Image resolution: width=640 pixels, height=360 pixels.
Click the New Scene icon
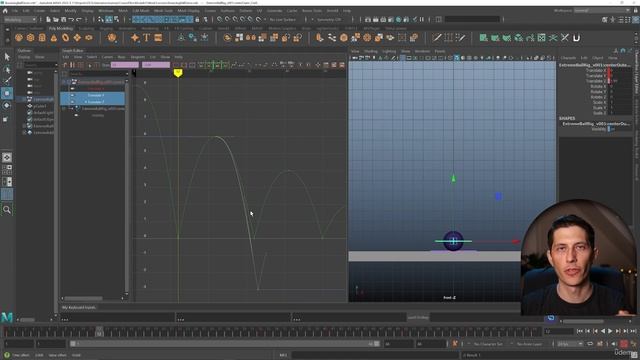tap(48, 19)
